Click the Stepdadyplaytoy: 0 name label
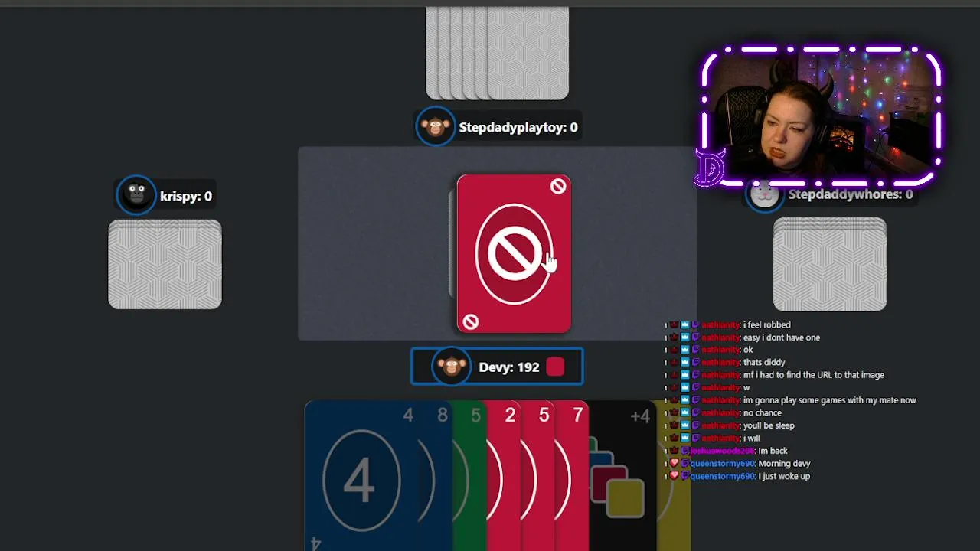This screenshot has width=980, height=551. [x=518, y=127]
